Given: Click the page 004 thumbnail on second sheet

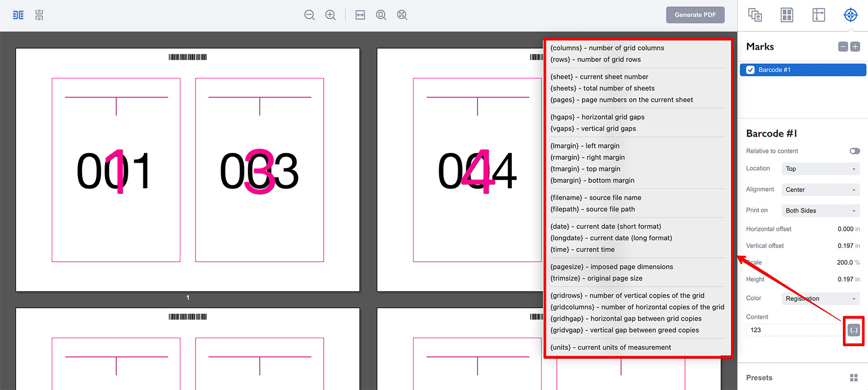Looking at the screenshot, I should pos(477,170).
